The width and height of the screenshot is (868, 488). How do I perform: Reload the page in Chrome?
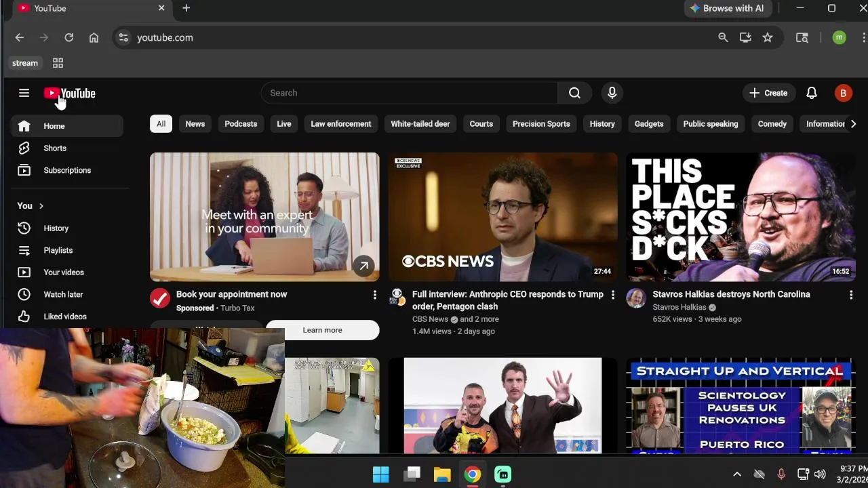tap(68, 38)
